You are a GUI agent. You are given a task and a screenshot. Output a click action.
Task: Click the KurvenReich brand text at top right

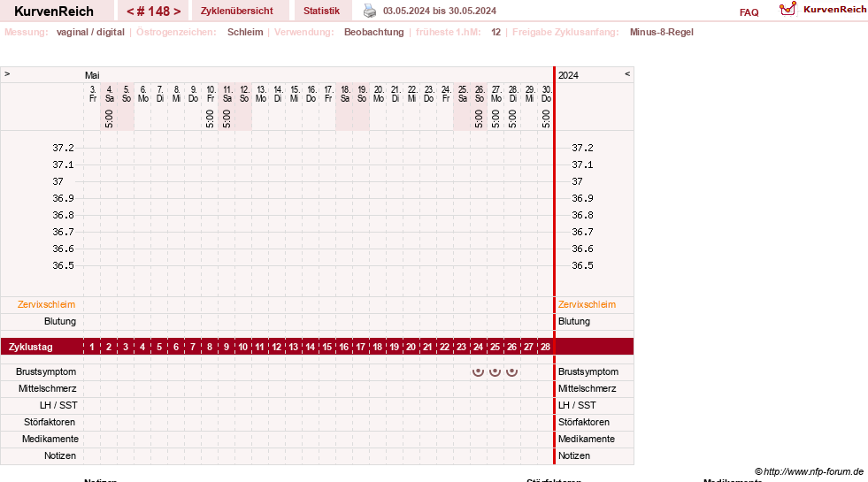834,9
